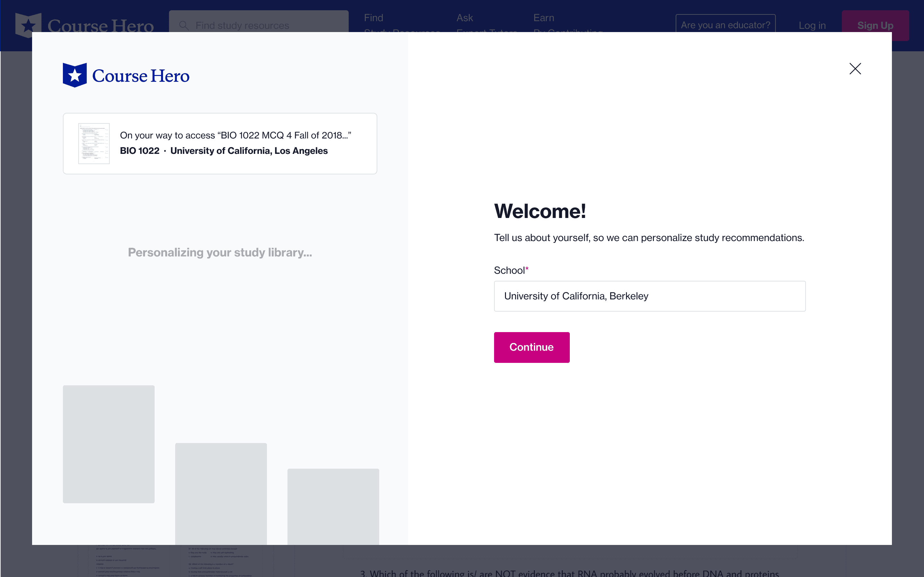924x577 pixels.
Task: Click the BIO 1022 course label
Action: [139, 151]
